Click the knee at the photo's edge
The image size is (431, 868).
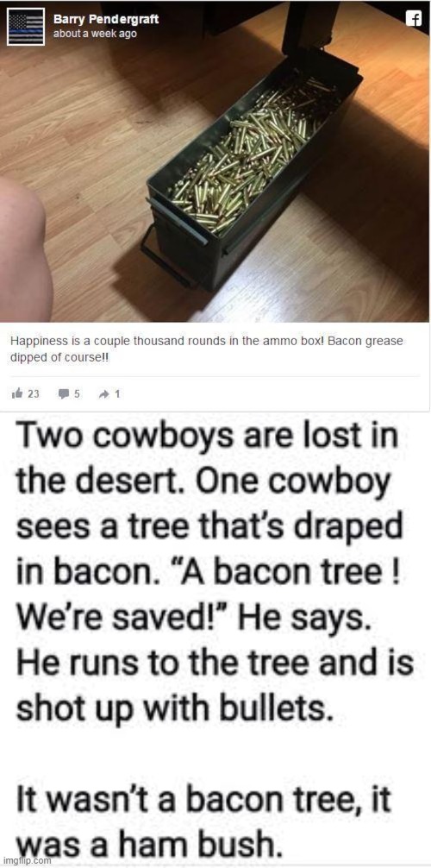pyautogui.click(x=25, y=249)
